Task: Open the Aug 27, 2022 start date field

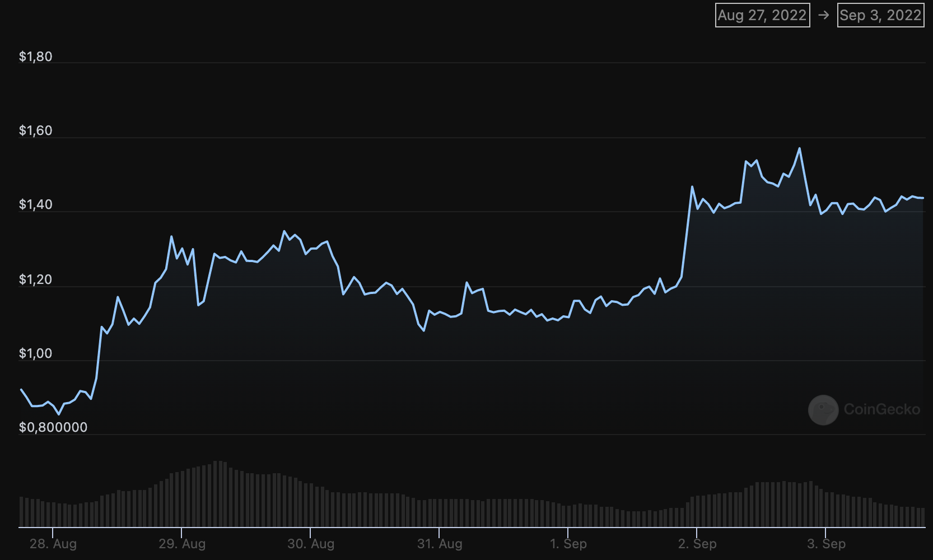Action: 762,15
